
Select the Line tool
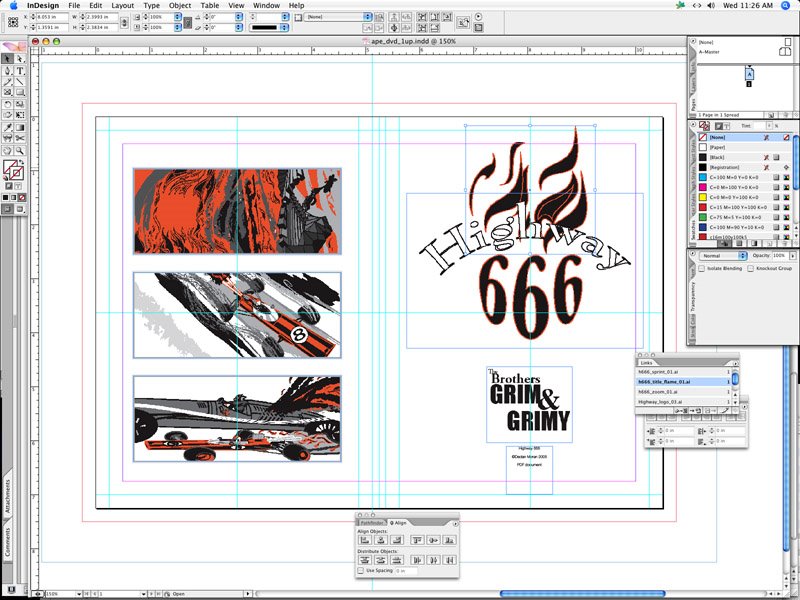pos(20,82)
